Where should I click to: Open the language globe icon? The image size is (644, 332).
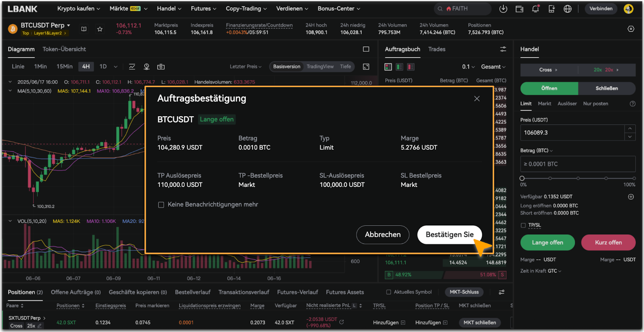pyautogui.click(x=568, y=9)
